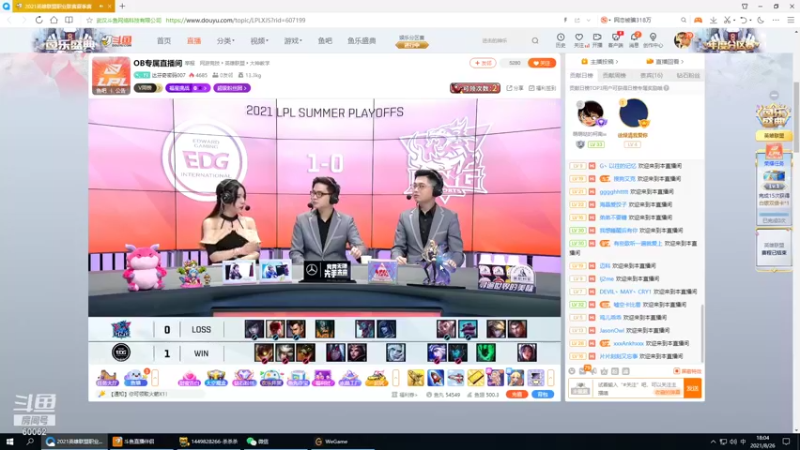This screenshot has height=450, width=800.
Task: Expand the 视频 video dropdown
Action: (x=259, y=41)
